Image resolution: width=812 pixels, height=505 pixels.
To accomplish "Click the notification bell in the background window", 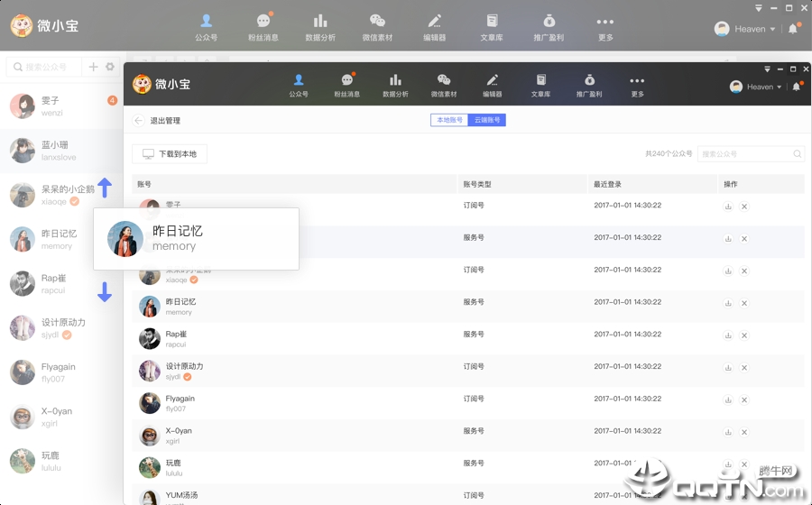I will [x=793, y=29].
